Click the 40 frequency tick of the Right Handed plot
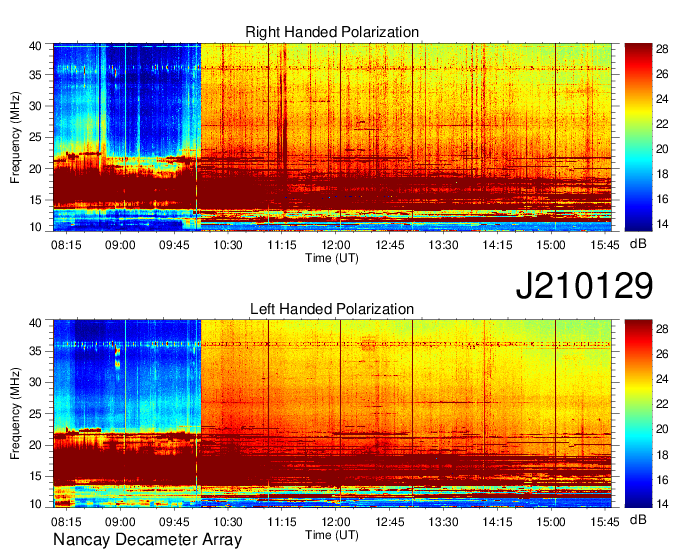 [36, 46]
